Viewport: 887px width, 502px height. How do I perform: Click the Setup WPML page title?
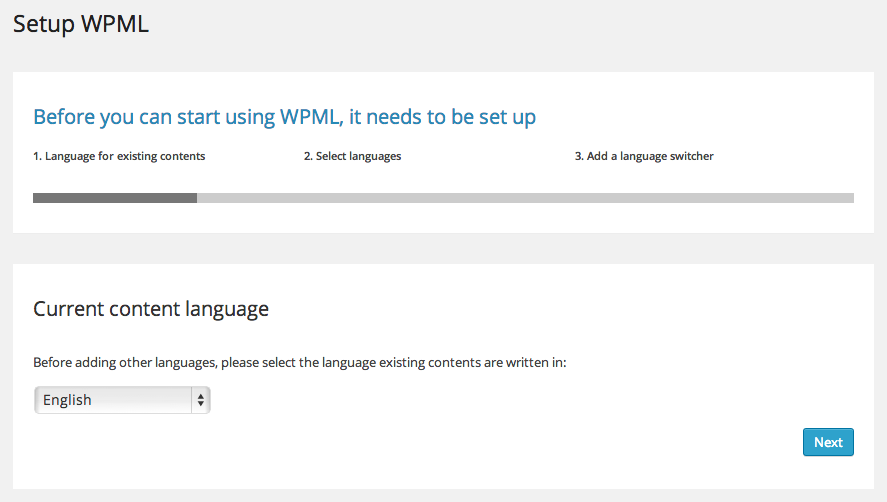click(x=81, y=25)
